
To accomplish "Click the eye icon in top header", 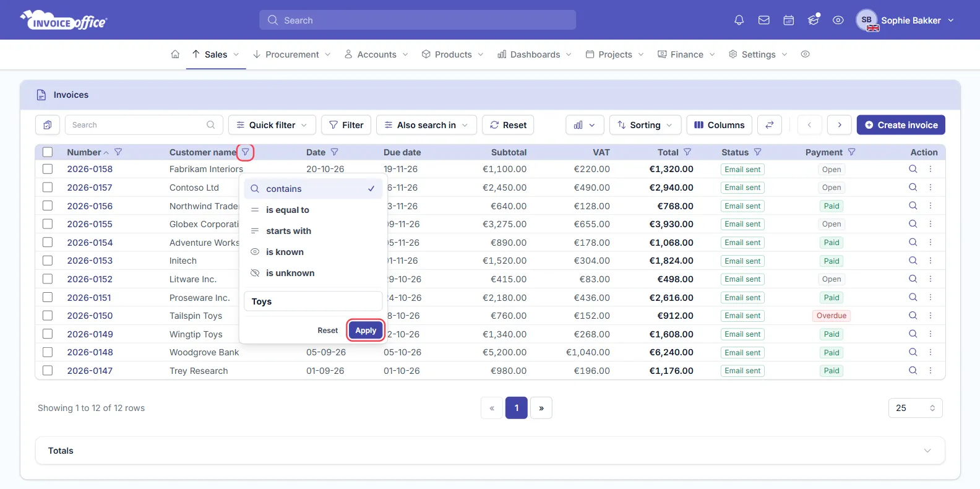I will pyautogui.click(x=838, y=20).
